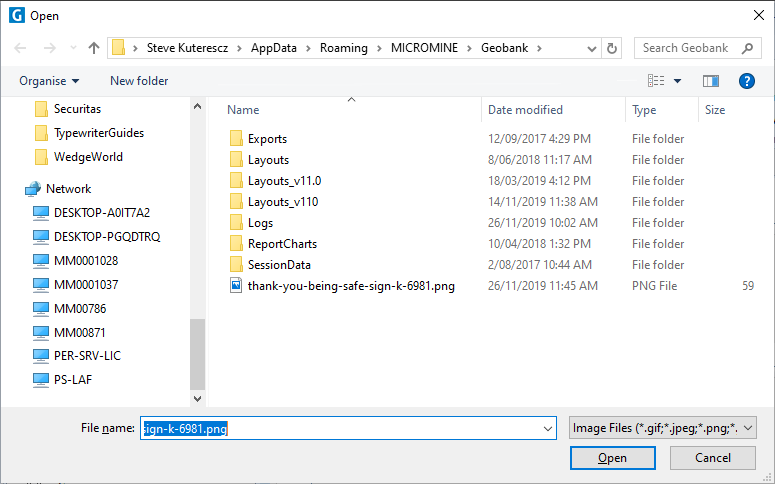Click the Logs folder icon
The width and height of the screenshot is (776, 487).
[x=236, y=223]
